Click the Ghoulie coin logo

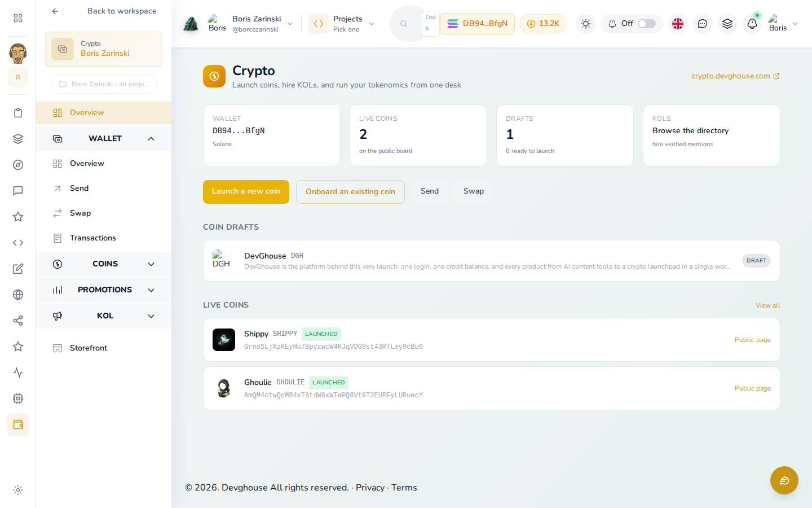224,388
